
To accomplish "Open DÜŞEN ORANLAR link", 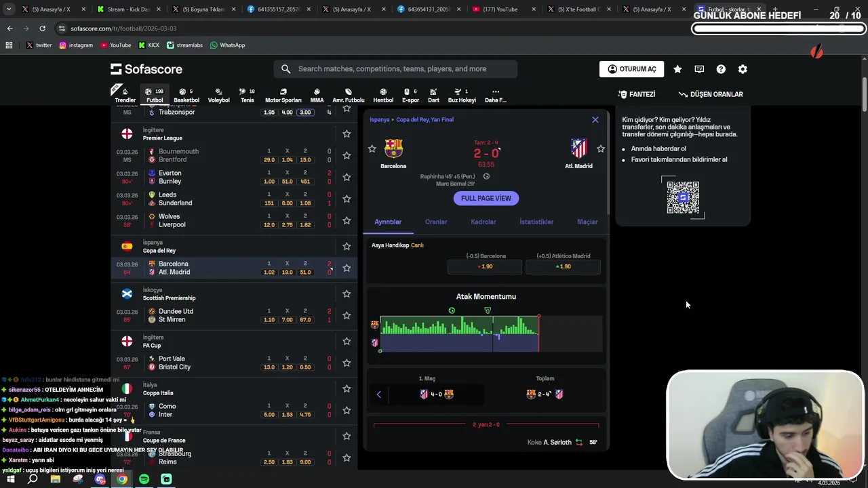I will point(711,94).
